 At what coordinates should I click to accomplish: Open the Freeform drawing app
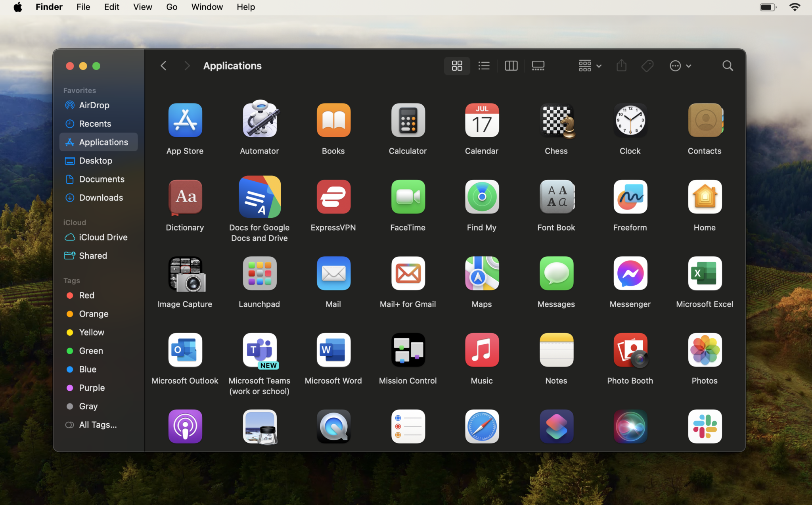tap(630, 196)
